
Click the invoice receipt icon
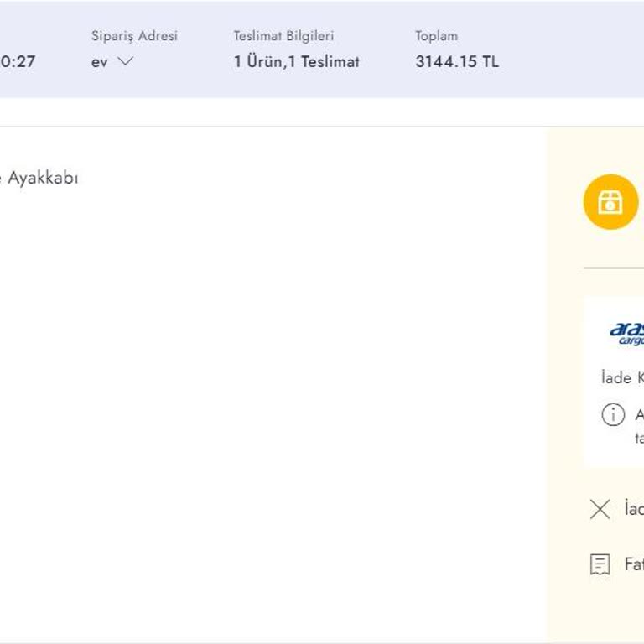pyautogui.click(x=600, y=564)
